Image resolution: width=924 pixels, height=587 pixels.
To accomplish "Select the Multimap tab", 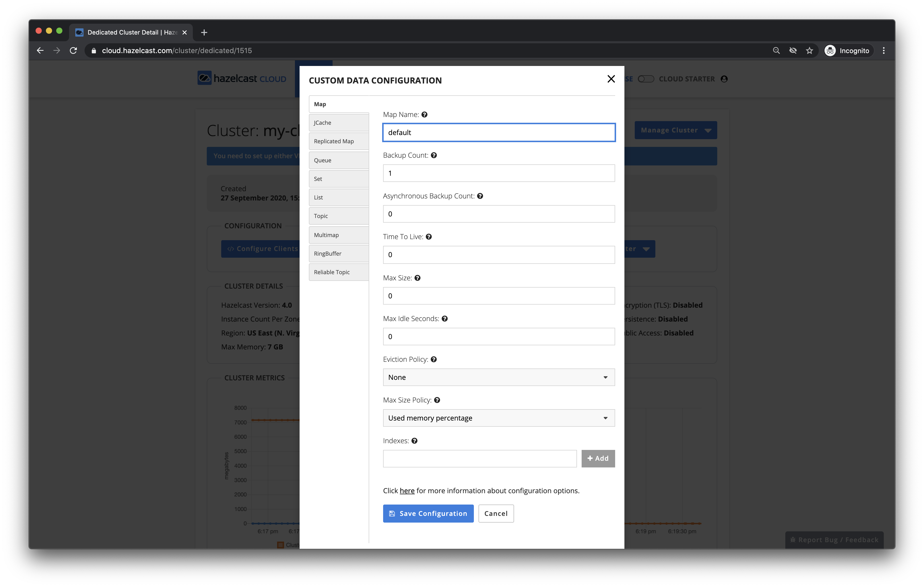I will pos(339,235).
